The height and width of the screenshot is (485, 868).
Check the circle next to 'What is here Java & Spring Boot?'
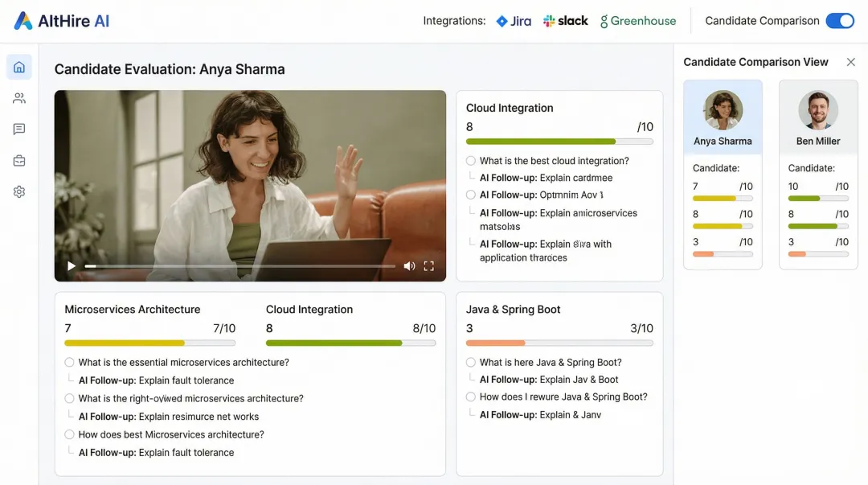pos(470,362)
